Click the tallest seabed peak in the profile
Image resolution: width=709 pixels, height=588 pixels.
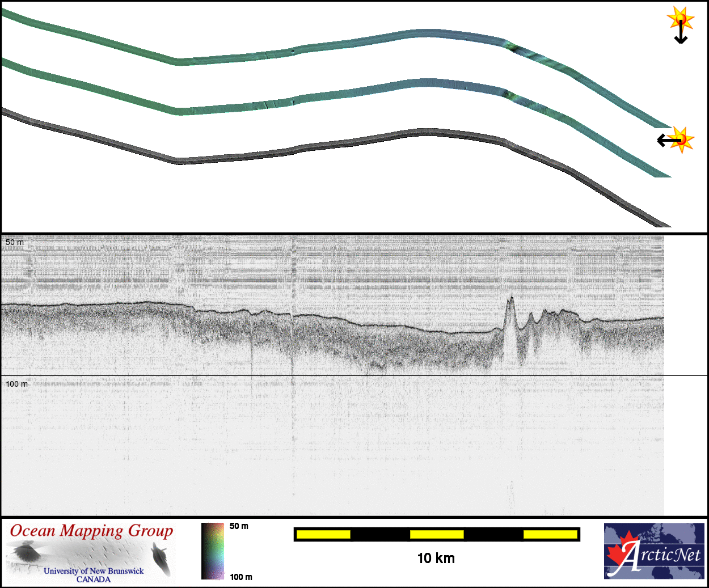(510, 299)
